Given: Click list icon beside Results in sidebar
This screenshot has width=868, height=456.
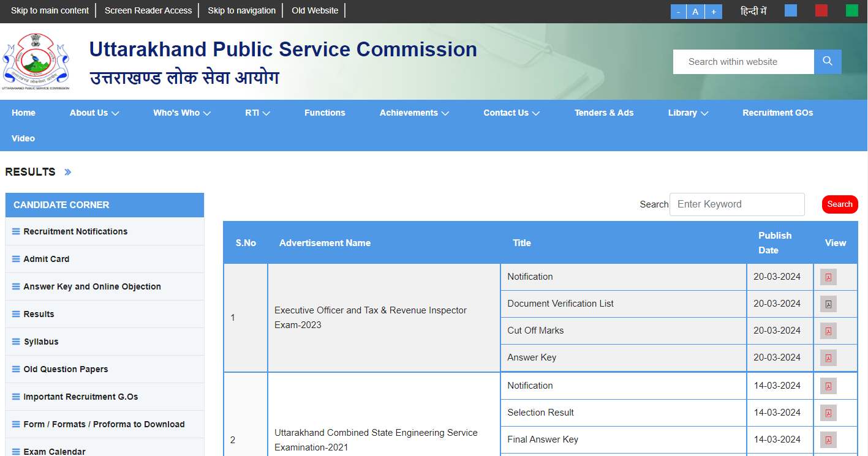Looking at the screenshot, I should click(16, 314).
